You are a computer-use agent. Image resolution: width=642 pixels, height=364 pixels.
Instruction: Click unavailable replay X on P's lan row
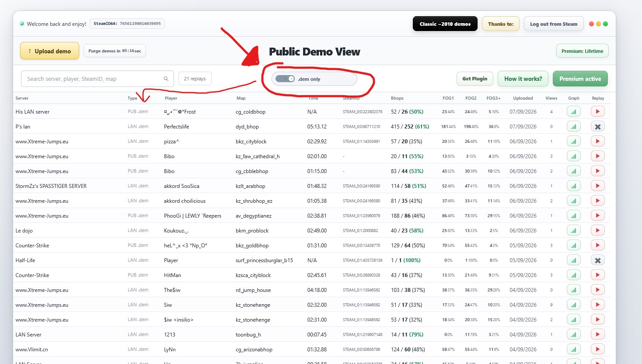tap(597, 127)
